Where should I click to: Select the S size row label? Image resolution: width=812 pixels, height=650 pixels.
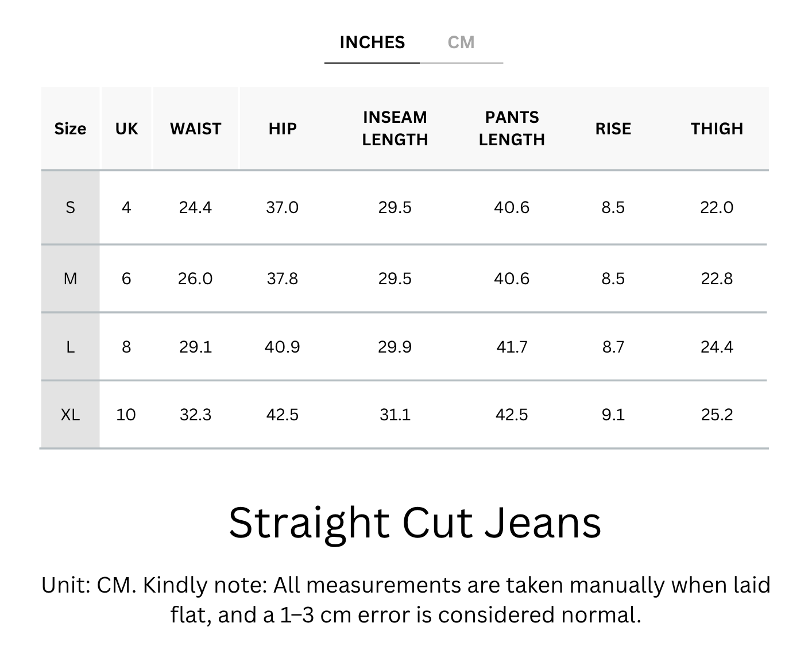point(70,207)
